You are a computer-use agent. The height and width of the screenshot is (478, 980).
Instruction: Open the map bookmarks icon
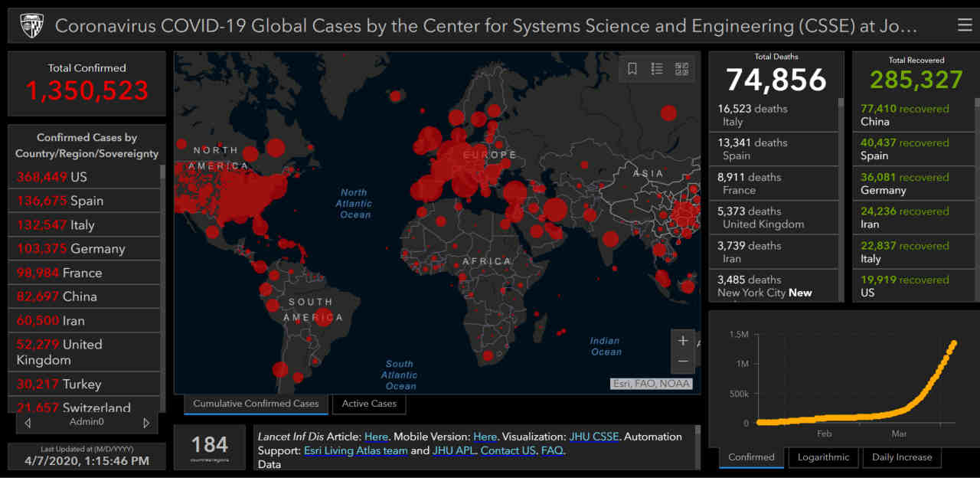click(632, 69)
